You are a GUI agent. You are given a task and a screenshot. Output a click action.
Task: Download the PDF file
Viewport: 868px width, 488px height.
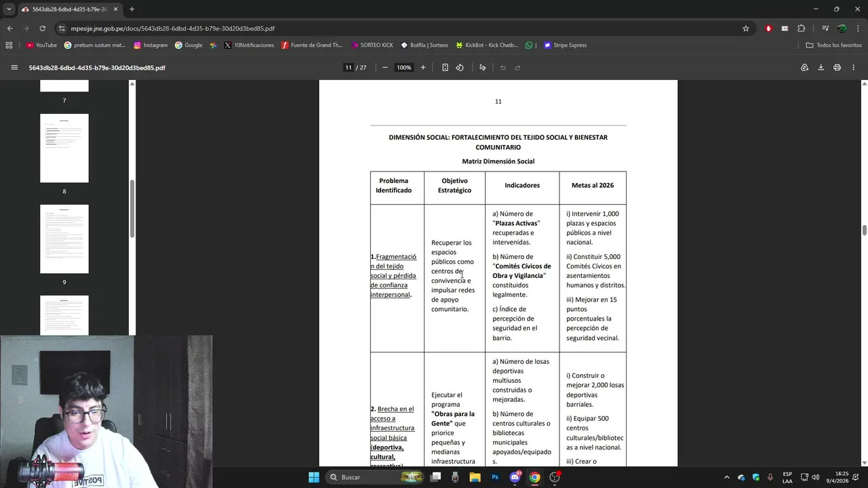pos(821,68)
